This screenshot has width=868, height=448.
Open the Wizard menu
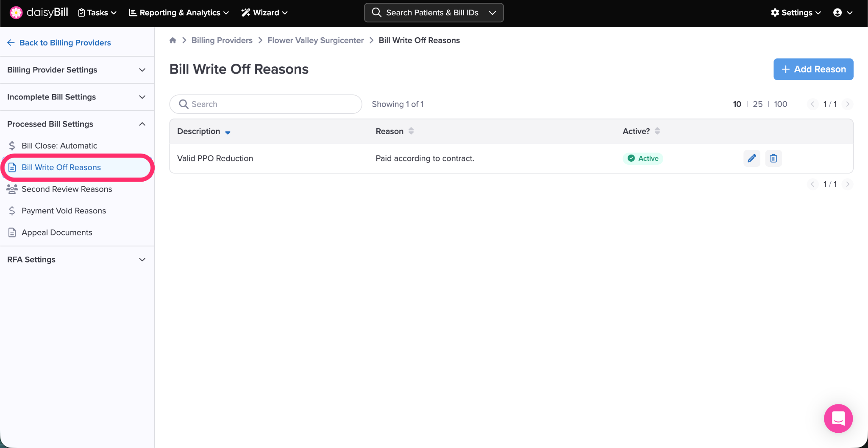(x=264, y=13)
